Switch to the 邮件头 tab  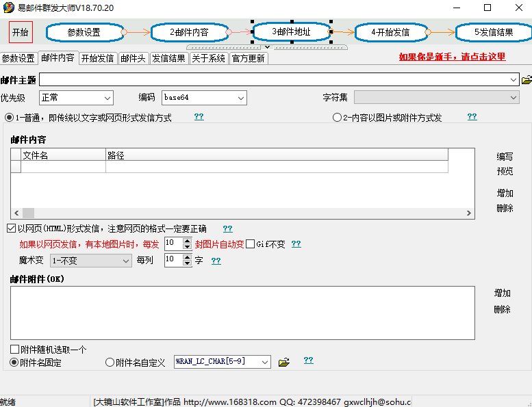(134, 58)
